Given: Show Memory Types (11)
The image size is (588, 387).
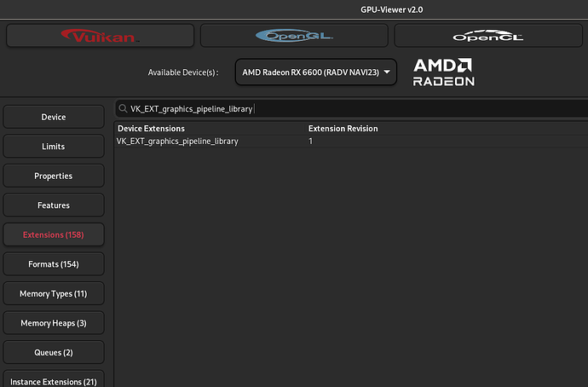Looking at the screenshot, I should tap(54, 293).
